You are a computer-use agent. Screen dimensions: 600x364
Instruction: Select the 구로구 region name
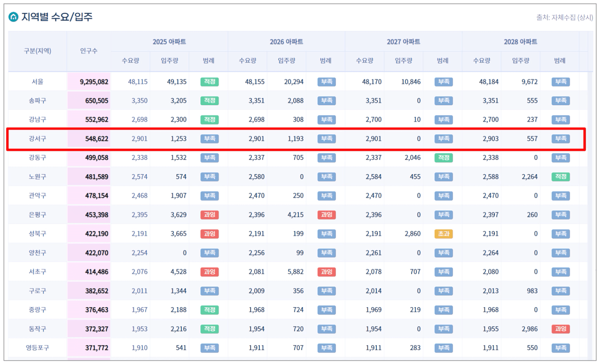click(x=37, y=291)
